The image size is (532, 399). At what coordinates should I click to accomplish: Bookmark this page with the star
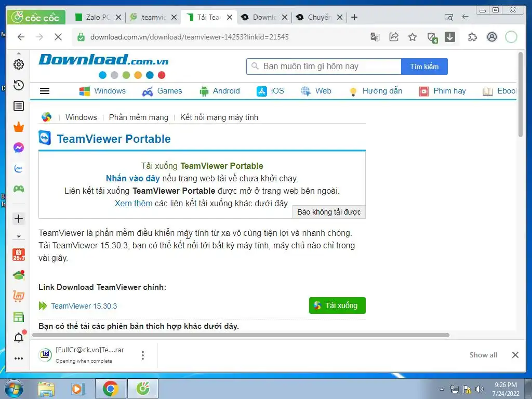412,37
